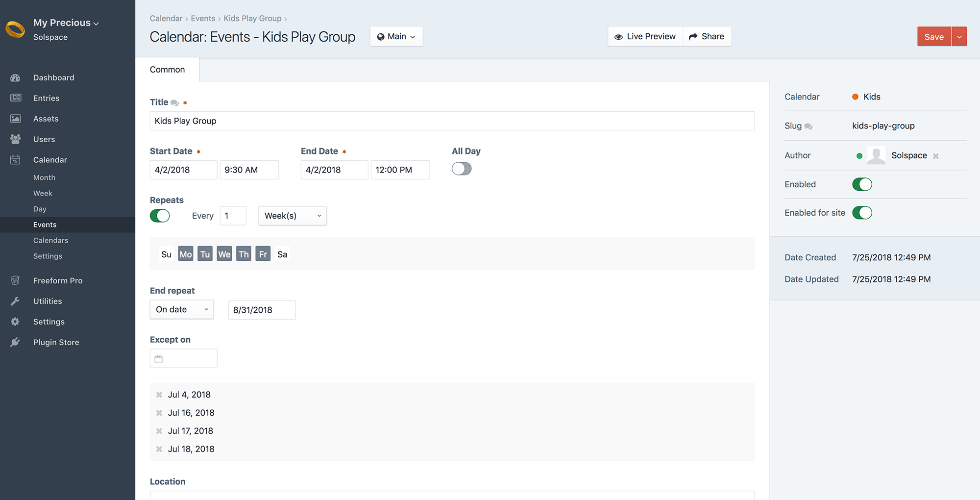The height and width of the screenshot is (500, 980).
Task: Remove the Jul 17, 2018 exception
Action: 159,431
